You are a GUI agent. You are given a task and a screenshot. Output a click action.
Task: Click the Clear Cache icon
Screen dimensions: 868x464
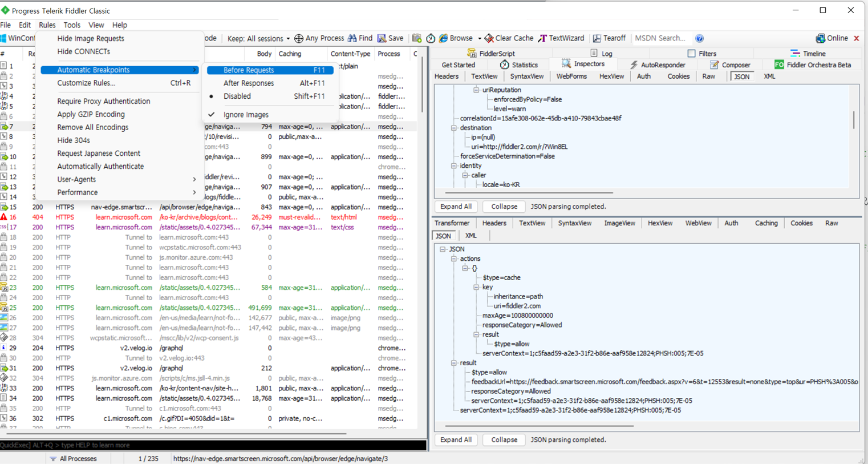pyautogui.click(x=489, y=38)
